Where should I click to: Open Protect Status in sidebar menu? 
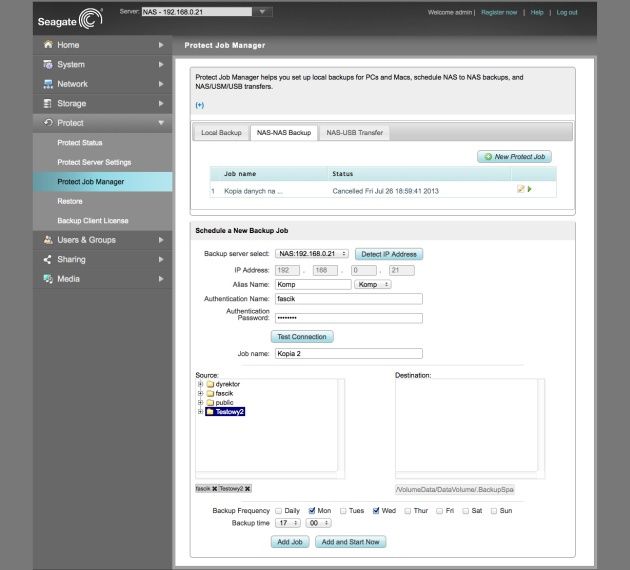click(x=80, y=143)
